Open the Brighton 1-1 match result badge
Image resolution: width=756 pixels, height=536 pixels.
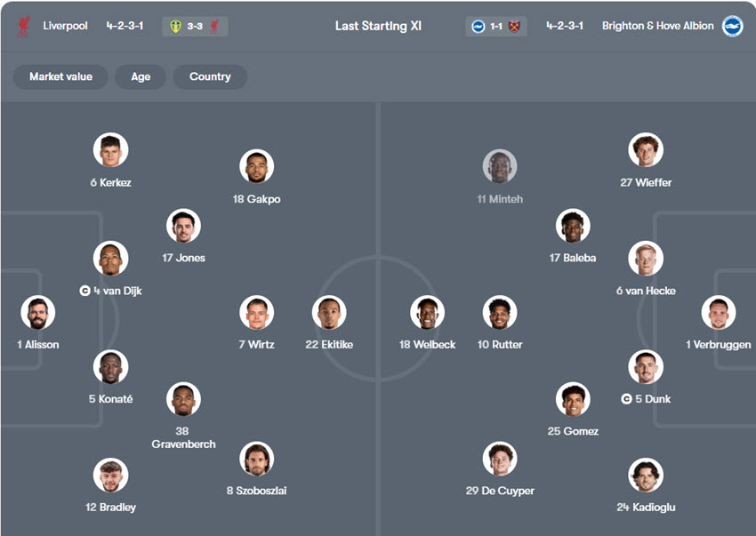(496, 27)
